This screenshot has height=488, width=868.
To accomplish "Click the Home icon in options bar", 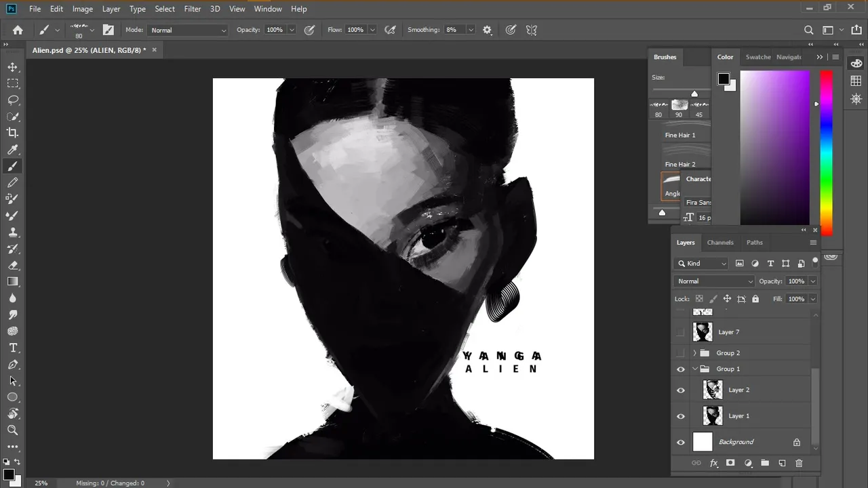I will tap(18, 30).
